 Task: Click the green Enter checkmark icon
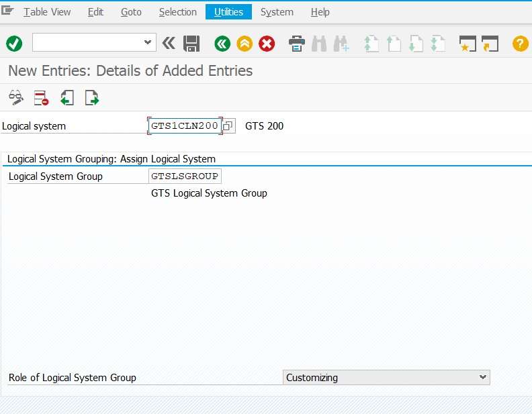14,44
